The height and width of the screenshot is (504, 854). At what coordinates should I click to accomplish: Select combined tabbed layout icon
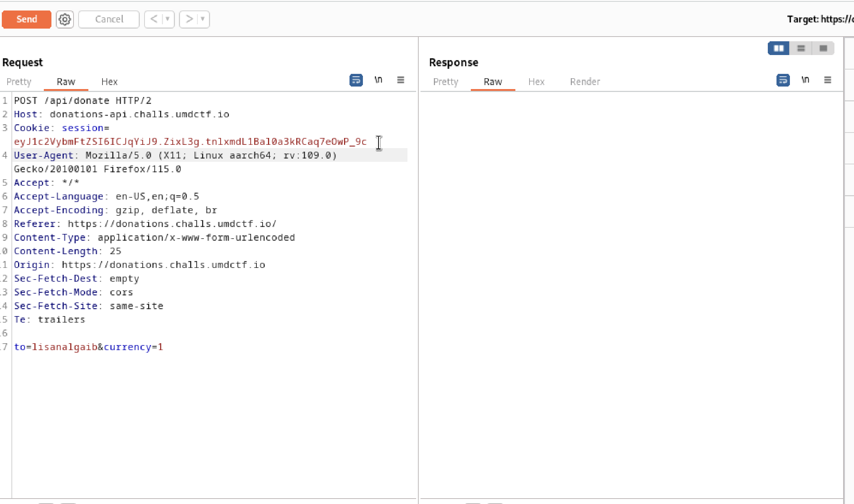(x=823, y=48)
